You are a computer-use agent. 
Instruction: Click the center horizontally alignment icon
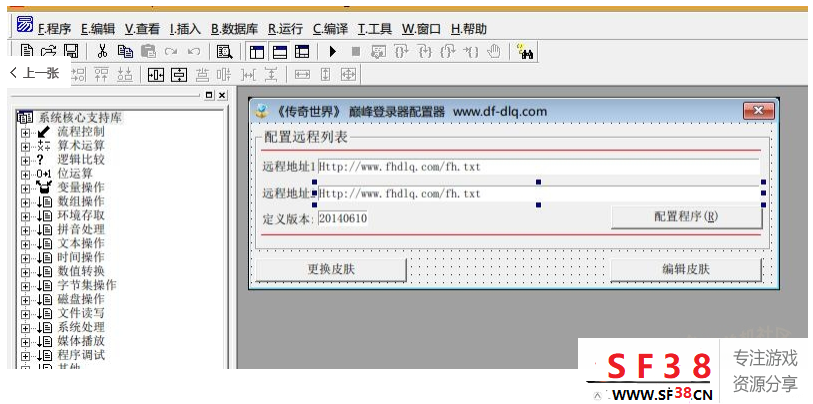pos(156,75)
